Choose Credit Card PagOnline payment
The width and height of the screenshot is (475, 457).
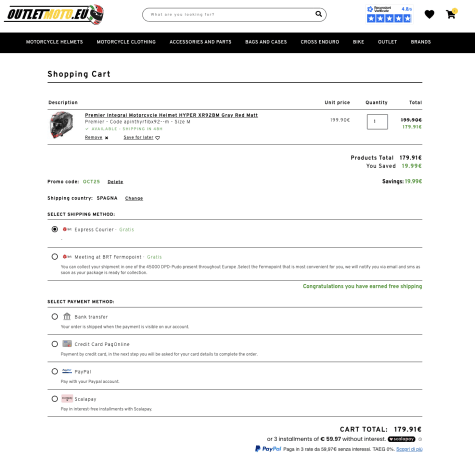point(55,344)
